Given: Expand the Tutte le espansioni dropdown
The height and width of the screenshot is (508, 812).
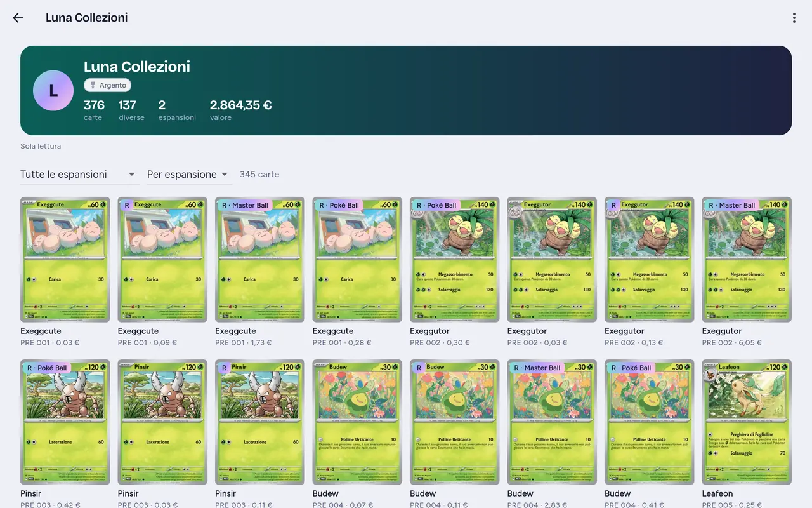Looking at the screenshot, I should (80, 174).
